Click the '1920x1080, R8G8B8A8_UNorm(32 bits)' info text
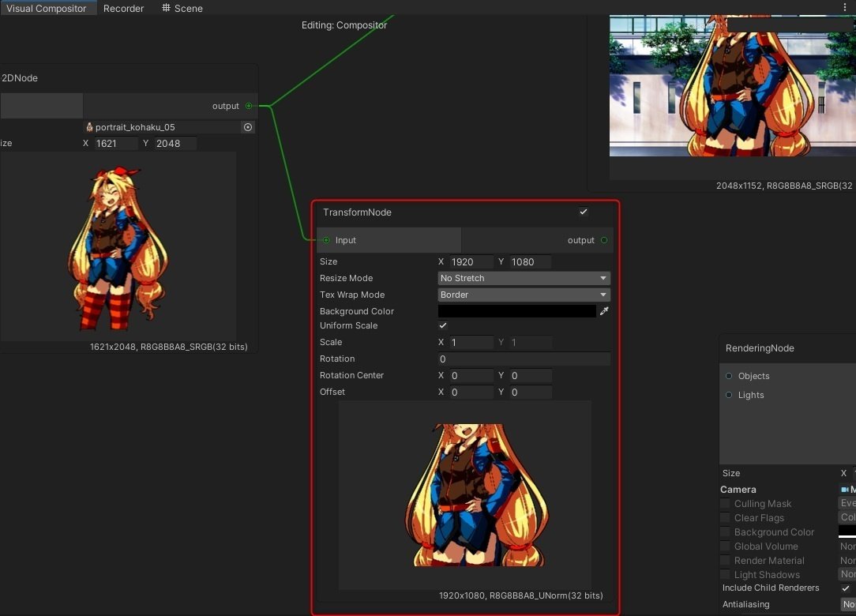This screenshot has height=616, width=856. click(x=521, y=595)
